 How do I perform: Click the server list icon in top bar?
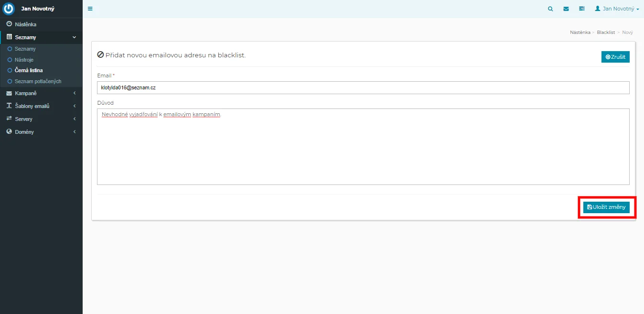pyautogui.click(x=581, y=9)
